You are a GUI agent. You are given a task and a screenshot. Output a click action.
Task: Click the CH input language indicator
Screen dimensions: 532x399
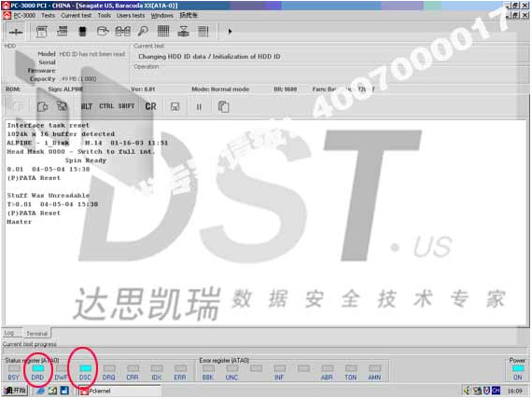pyautogui.click(x=496, y=391)
